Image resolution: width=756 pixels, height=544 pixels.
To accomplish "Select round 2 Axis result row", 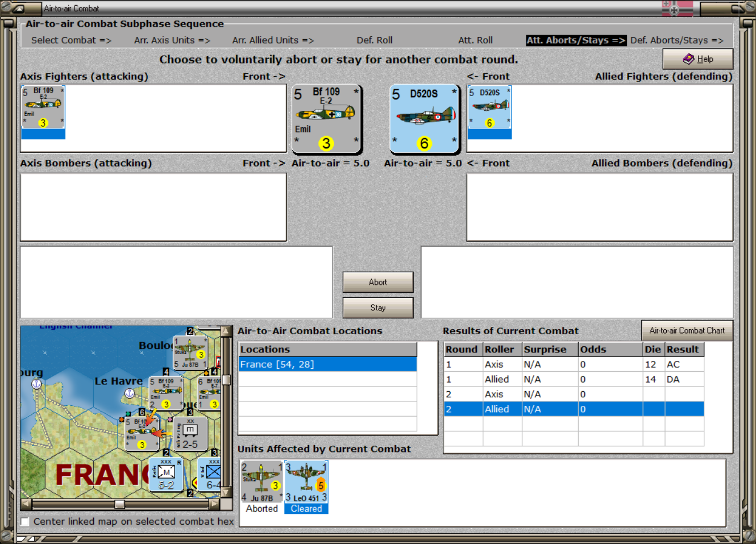I will 574,394.
